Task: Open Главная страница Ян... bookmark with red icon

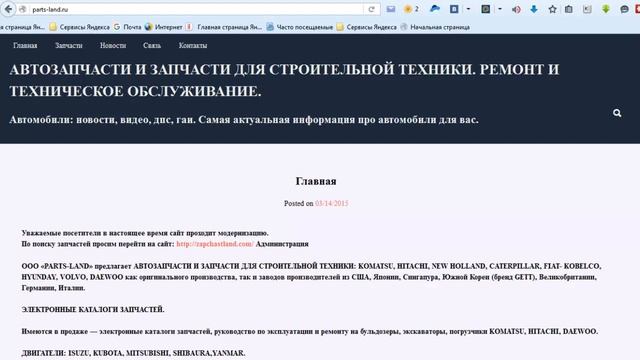Action: pos(224,27)
